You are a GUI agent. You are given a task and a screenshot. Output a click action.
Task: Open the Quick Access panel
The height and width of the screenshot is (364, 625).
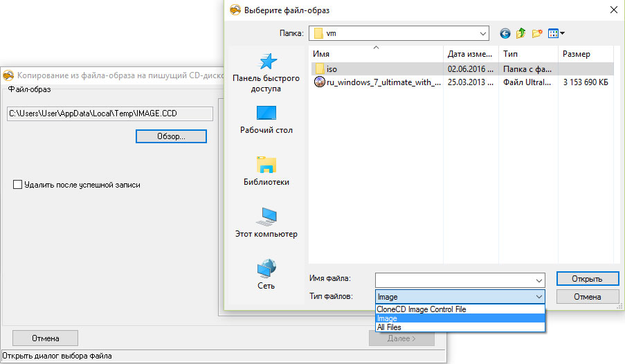[266, 73]
